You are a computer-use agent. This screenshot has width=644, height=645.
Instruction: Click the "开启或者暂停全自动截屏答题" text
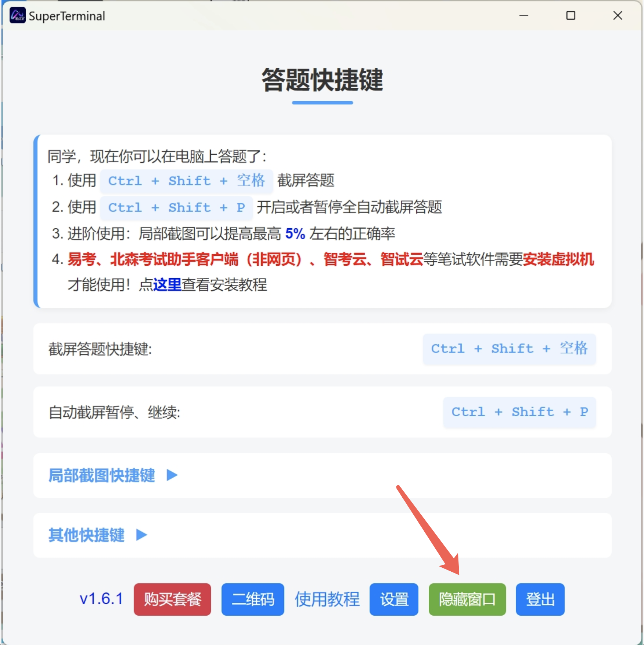(x=350, y=207)
